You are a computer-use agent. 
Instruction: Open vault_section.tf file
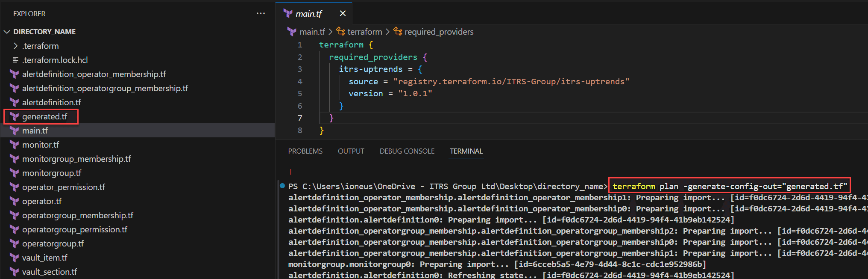coord(50,272)
